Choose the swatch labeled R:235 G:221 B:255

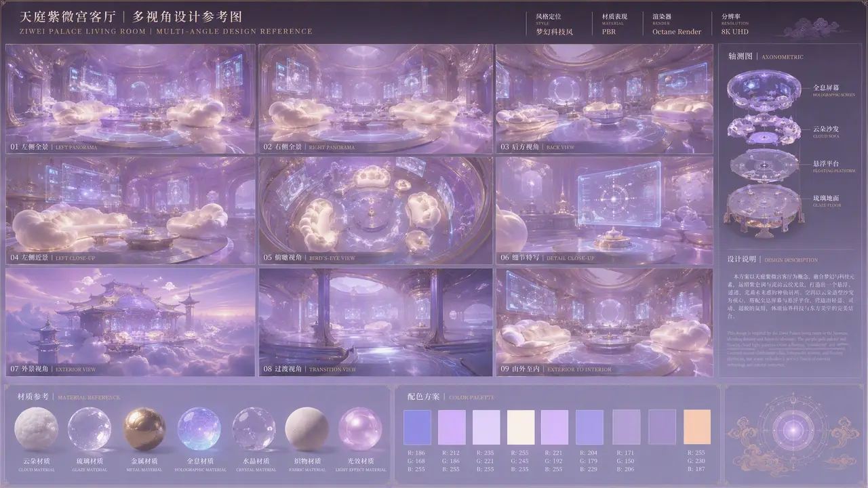pyautogui.click(x=486, y=427)
